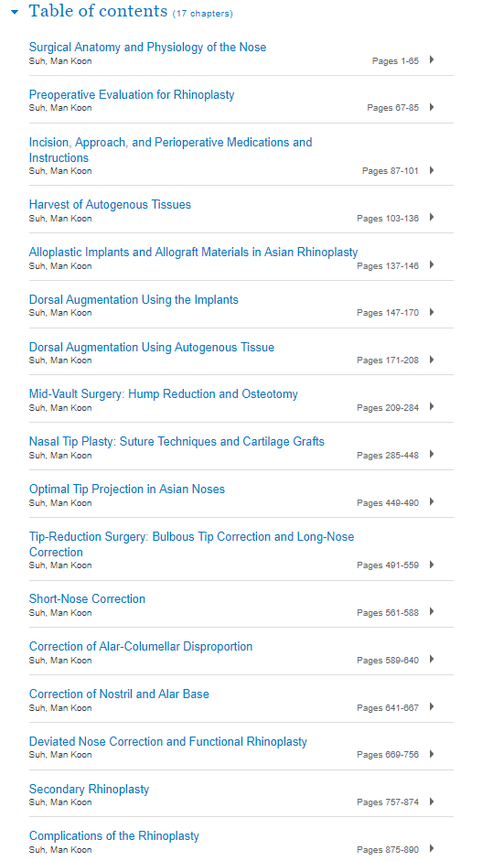Open Optimal Tip Projection in Asian Noses
The height and width of the screenshot is (861, 504).
pyautogui.click(x=127, y=490)
